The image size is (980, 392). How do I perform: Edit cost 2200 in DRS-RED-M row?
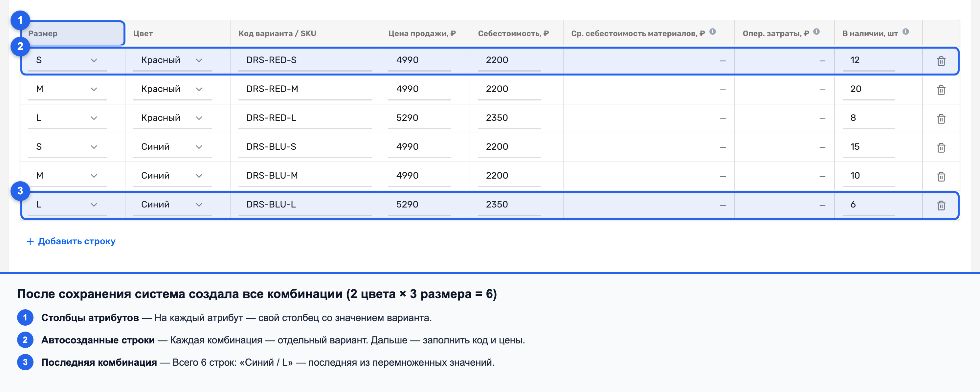[509, 89]
